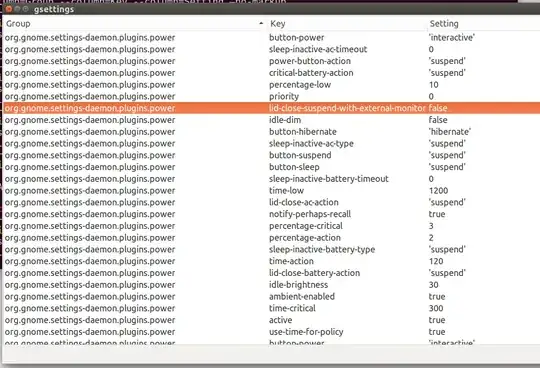Click the 0 setting for priority
This screenshot has height=368, width=540.
(x=431, y=96)
